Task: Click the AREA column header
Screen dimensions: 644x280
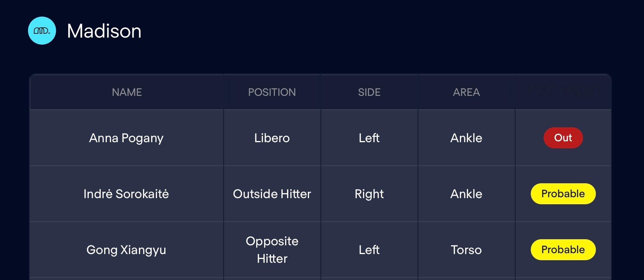Action: pyautogui.click(x=466, y=92)
